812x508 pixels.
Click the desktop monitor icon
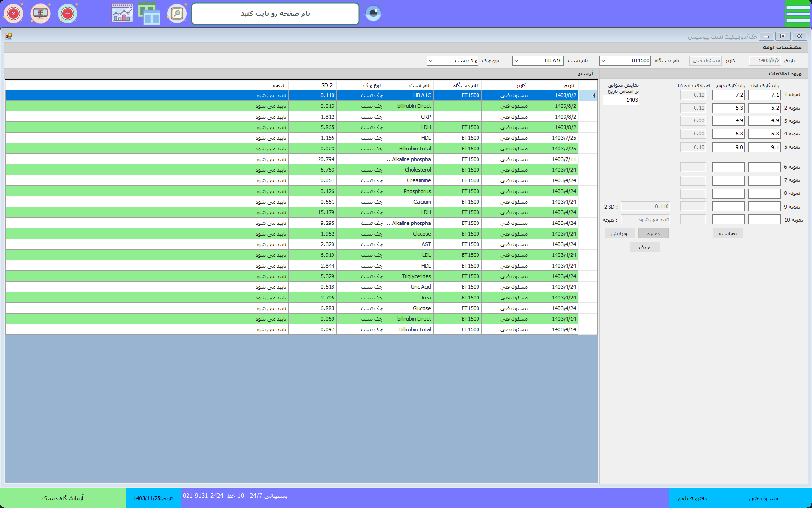41,14
